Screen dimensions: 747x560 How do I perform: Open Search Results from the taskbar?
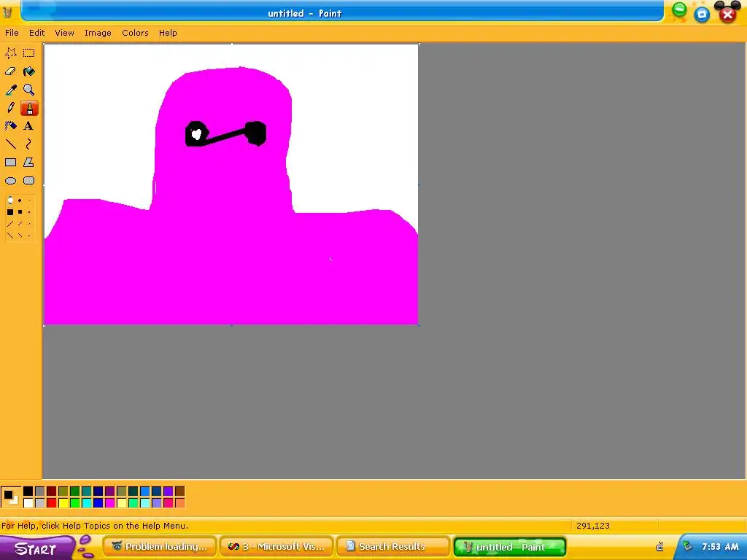tap(393, 547)
